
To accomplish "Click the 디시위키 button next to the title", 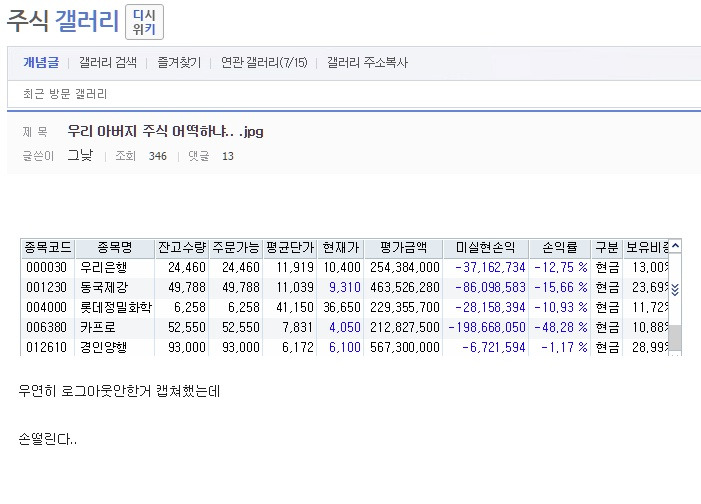I will 145,22.
